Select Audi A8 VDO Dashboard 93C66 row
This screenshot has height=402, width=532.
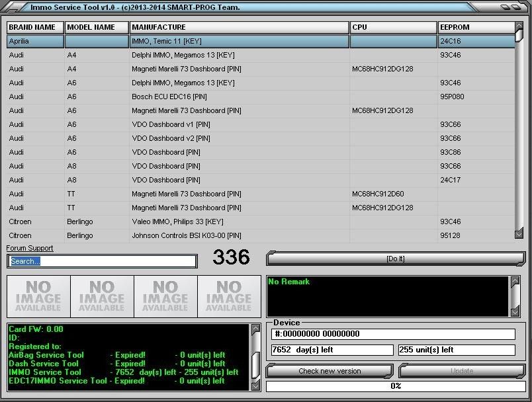click(261, 167)
